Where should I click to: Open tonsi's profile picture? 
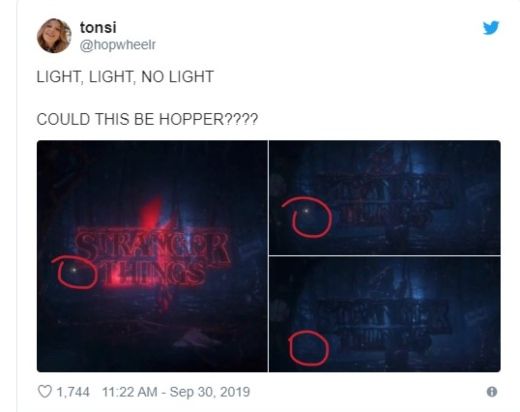[54, 35]
